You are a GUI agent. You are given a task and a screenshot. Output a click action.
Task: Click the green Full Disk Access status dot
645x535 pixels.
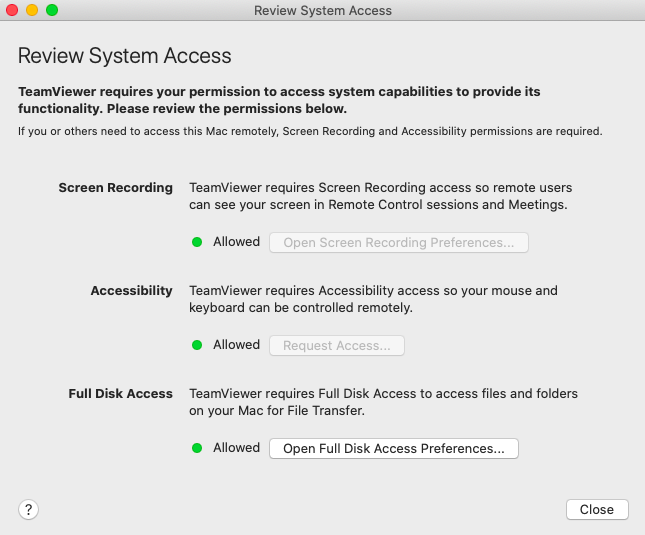click(197, 448)
